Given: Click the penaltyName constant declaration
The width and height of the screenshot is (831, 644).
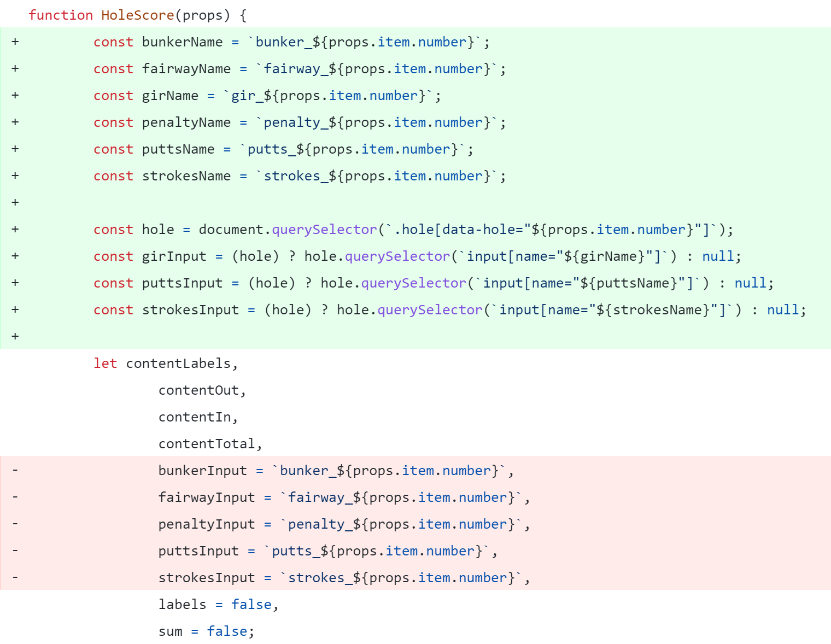Looking at the screenshot, I should pyautogui.click(x=186, y=122).
